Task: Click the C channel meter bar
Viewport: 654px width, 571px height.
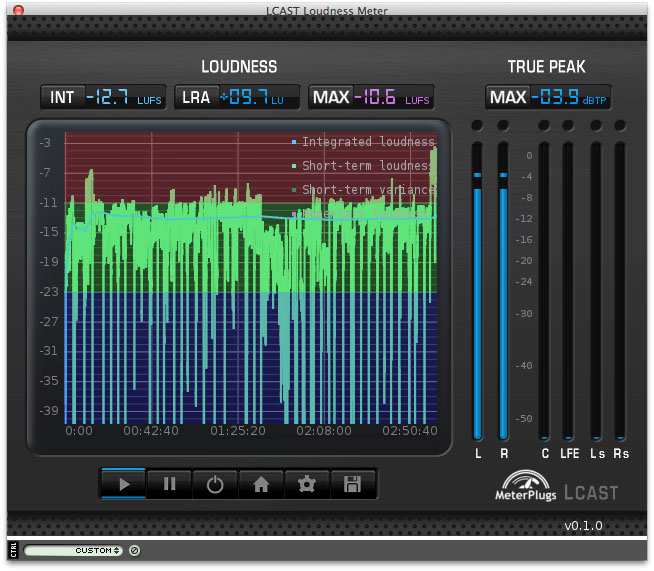Action: click(x=544, y=291)
